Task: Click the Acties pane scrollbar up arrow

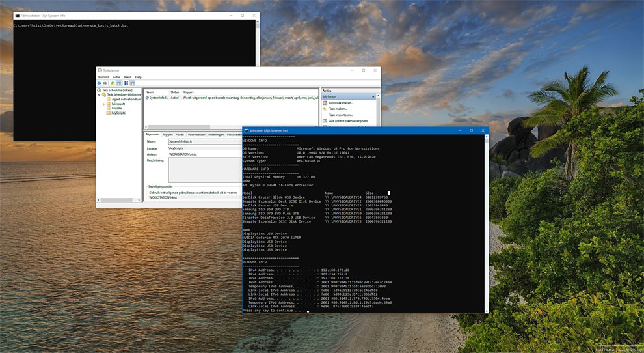Action: click(x=378, y=96)
